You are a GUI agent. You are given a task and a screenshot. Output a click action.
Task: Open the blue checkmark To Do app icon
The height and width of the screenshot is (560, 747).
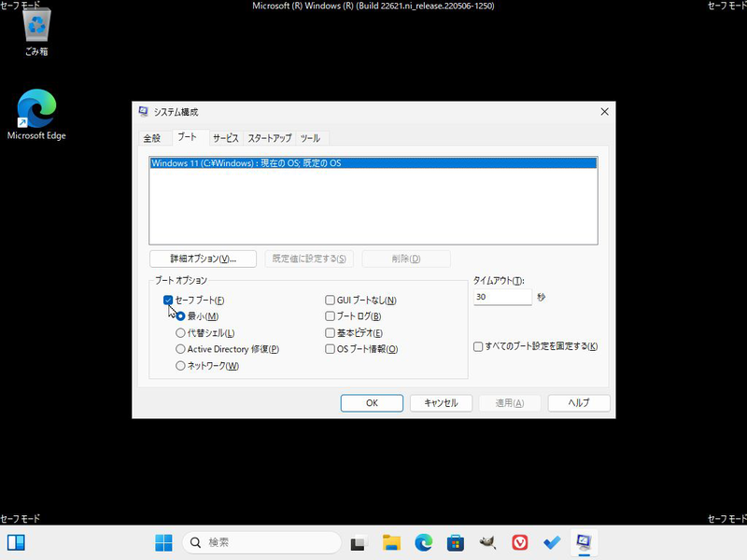click(552, 542)
